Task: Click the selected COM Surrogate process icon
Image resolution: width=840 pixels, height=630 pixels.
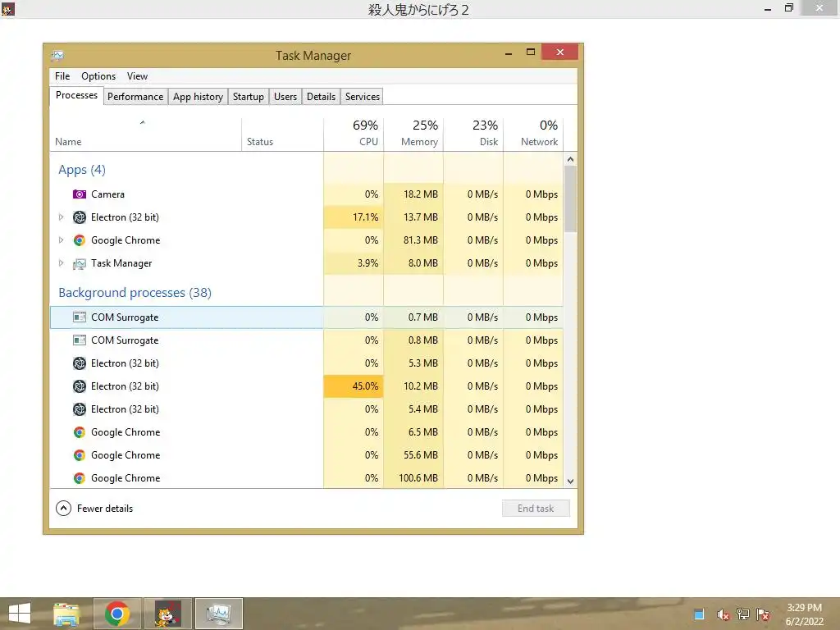Action: point(80,317)
